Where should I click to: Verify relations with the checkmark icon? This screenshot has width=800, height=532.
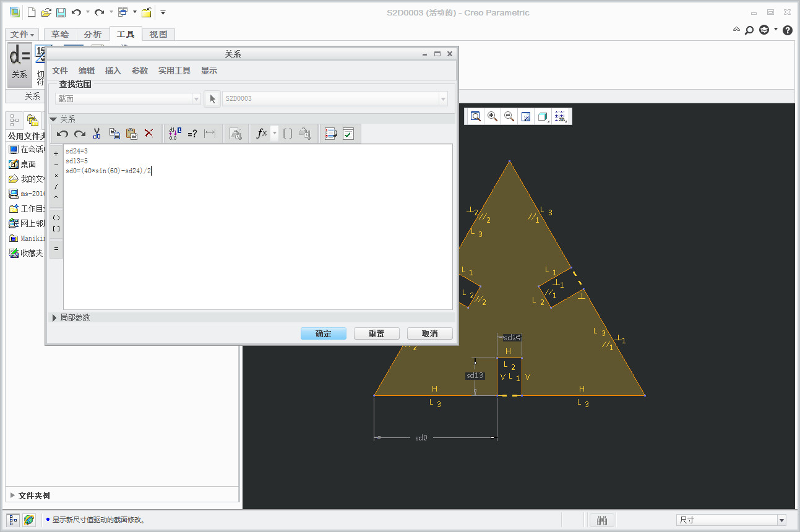point(348,133)
